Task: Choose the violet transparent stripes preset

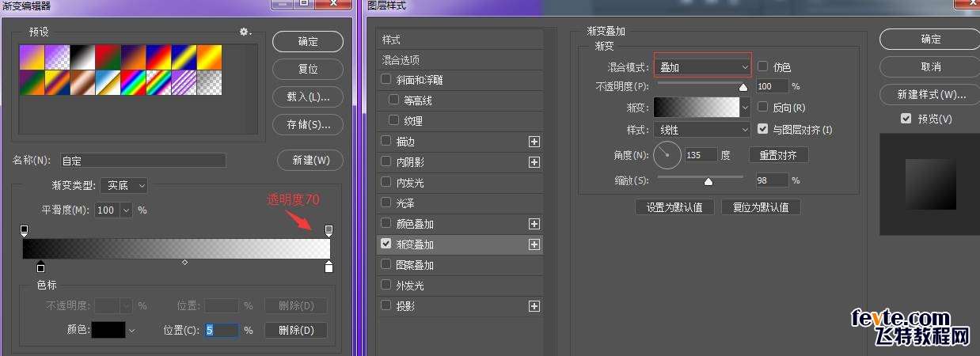Action: point(184,82)
